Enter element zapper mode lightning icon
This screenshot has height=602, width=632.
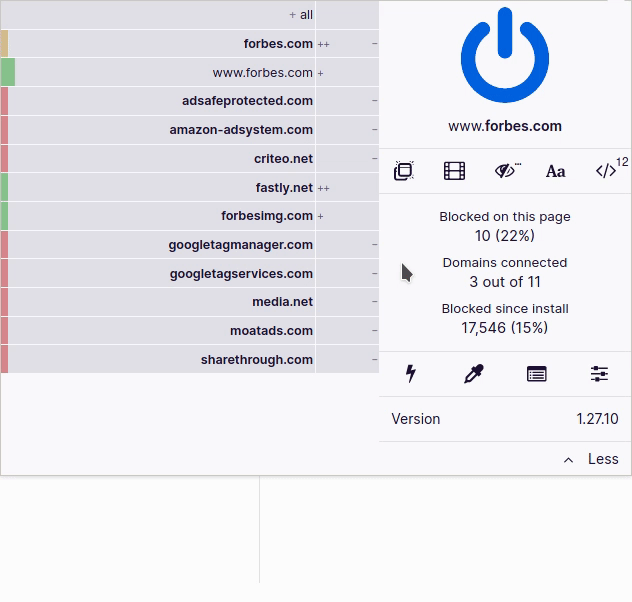click(410, 374)
